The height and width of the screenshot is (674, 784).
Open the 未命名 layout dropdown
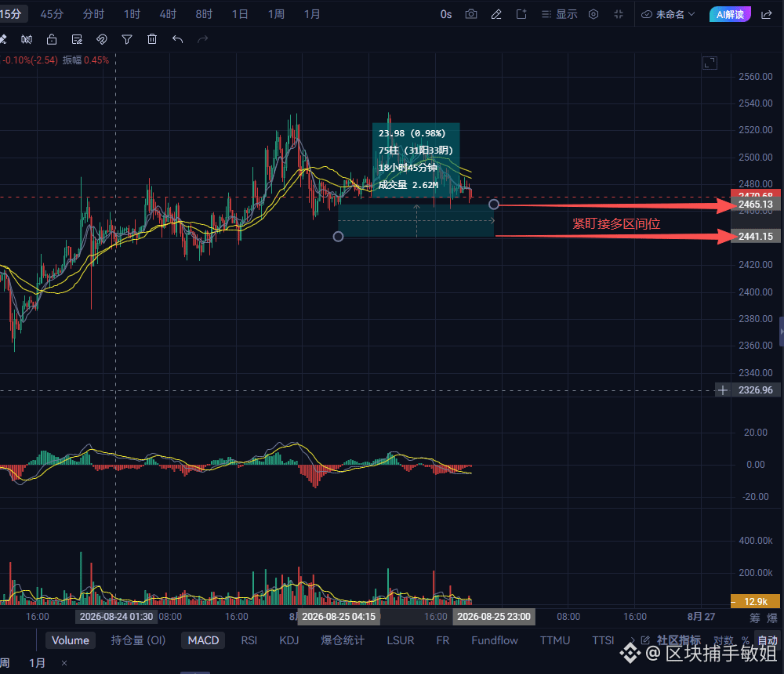click(668, 14)
